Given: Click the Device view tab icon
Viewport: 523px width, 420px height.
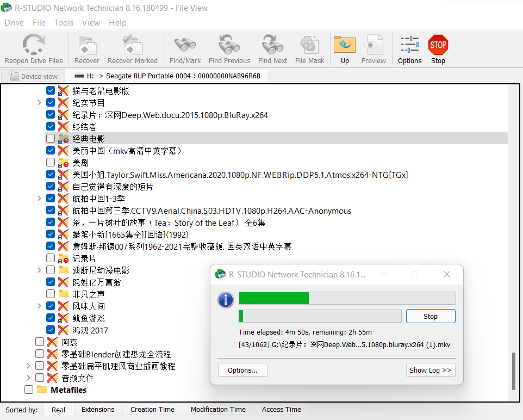Looking at the screenshot, I should coord(14,76).
